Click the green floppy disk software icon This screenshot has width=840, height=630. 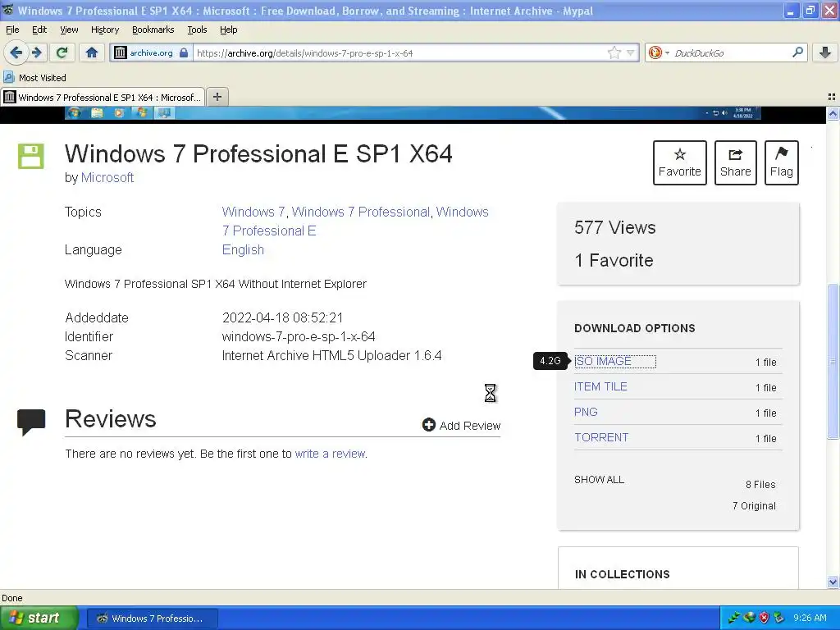pyautogui.click(x=30, y=157)
